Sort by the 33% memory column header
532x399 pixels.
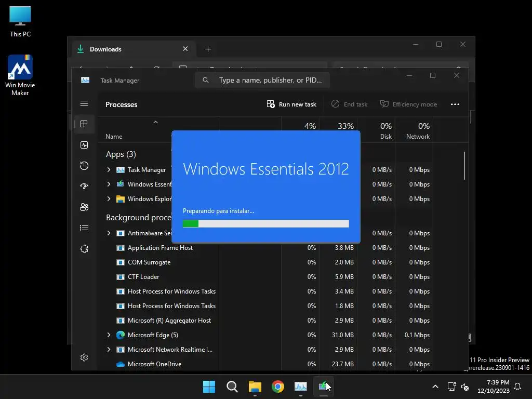click(x=345, y=126)
